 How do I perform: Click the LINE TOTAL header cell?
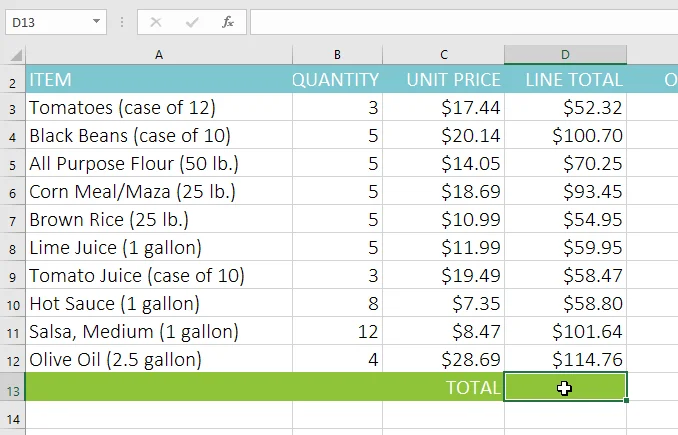(565, 80)
